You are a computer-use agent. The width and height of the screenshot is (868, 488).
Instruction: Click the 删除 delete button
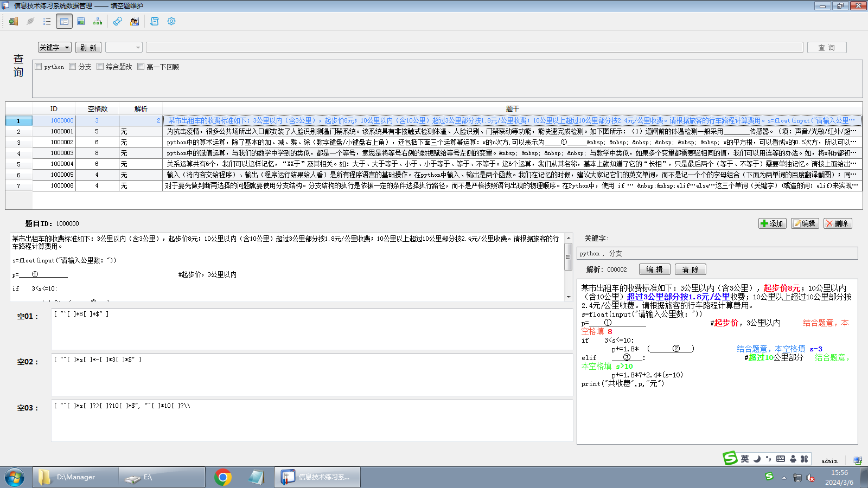(x=837, y=223)
